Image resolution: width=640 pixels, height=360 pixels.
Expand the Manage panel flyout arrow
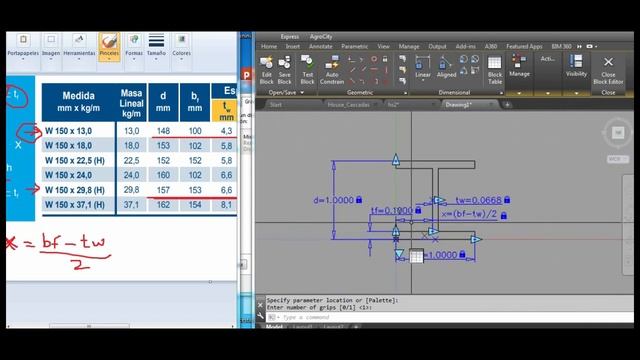[519, 93]
